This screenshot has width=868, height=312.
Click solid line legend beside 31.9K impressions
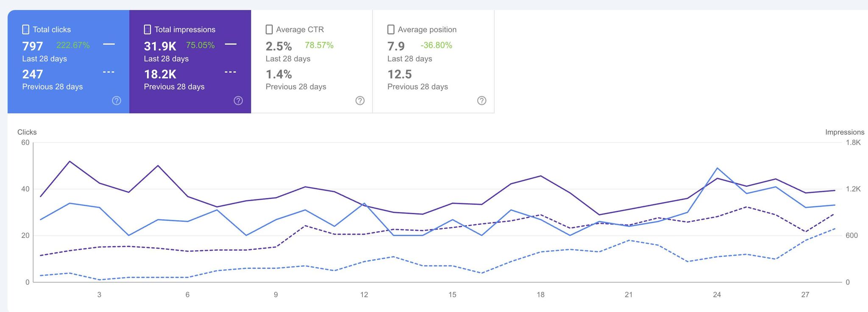[x=231, y=44]
